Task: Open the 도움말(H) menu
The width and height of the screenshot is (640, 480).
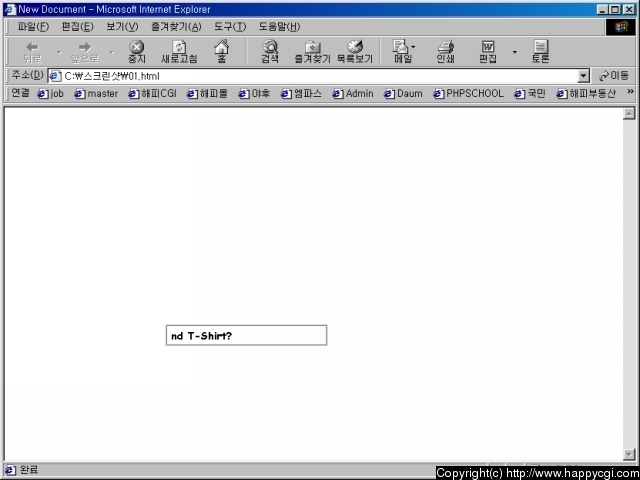Action: coord(279,27)
